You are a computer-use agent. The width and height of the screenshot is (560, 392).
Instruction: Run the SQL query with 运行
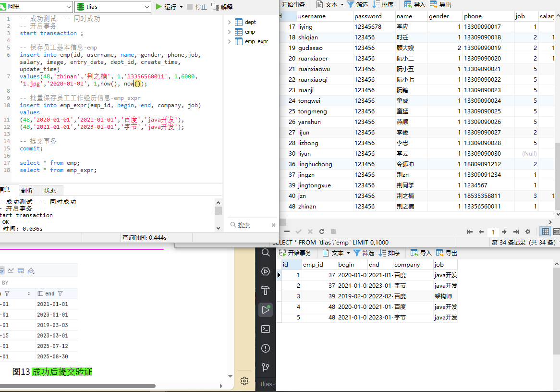[x=166, y=7]
